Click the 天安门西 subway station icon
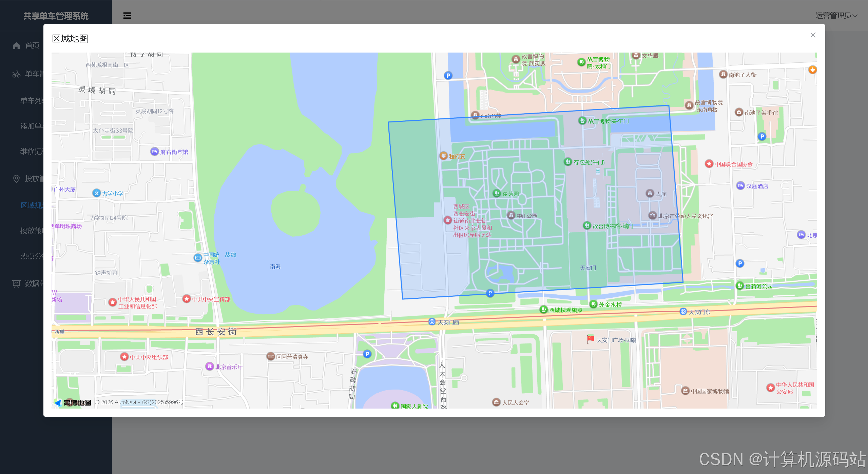This screenshot has width=868, height=474. tap(432, 322)
